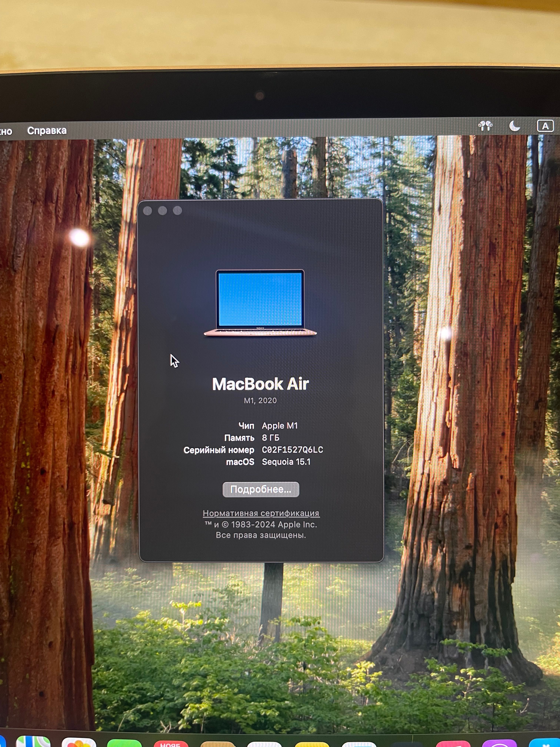This screenshot has height=747, width=560.
Task: Click the 'Apple M1' chip value
Action: tap(280, 426)
